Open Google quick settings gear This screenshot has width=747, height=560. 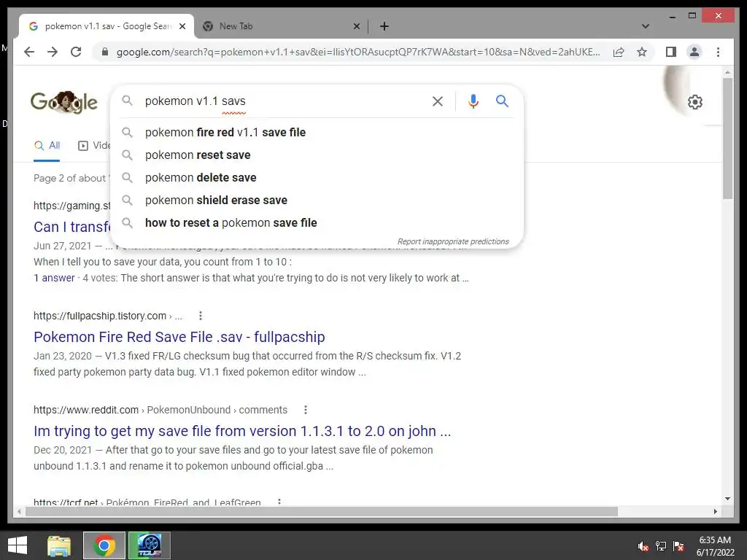695,102
